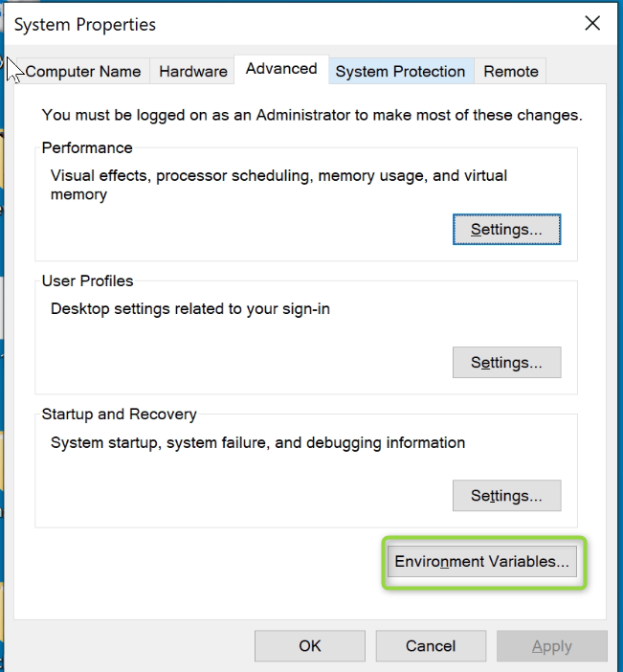This screenshot has width=623, height=672.
Task: Click the Environment Variables button
Action: (481, 562)
